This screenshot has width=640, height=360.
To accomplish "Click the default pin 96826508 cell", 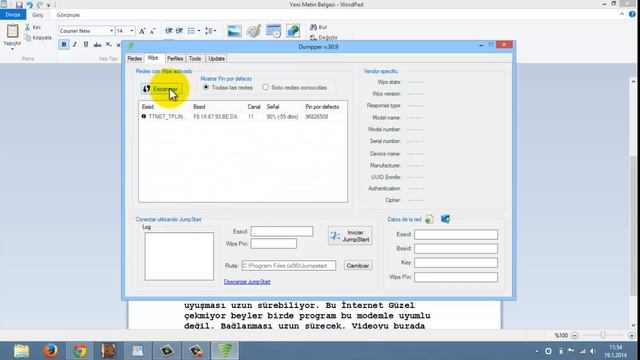I will [317, 117].
